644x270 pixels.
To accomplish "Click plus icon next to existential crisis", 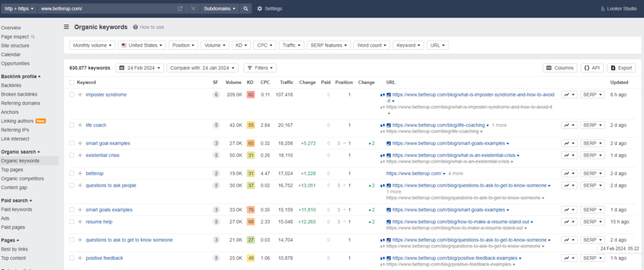I will [x=80, y=155].
